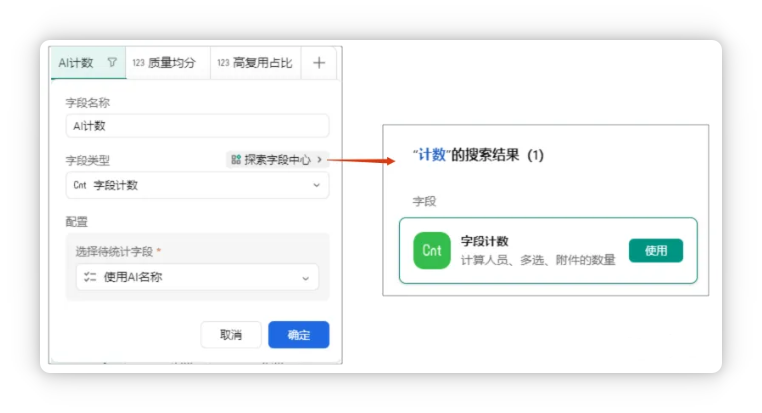Open 选择待统计字段 dropdown showing 使用AI名称

197,277
